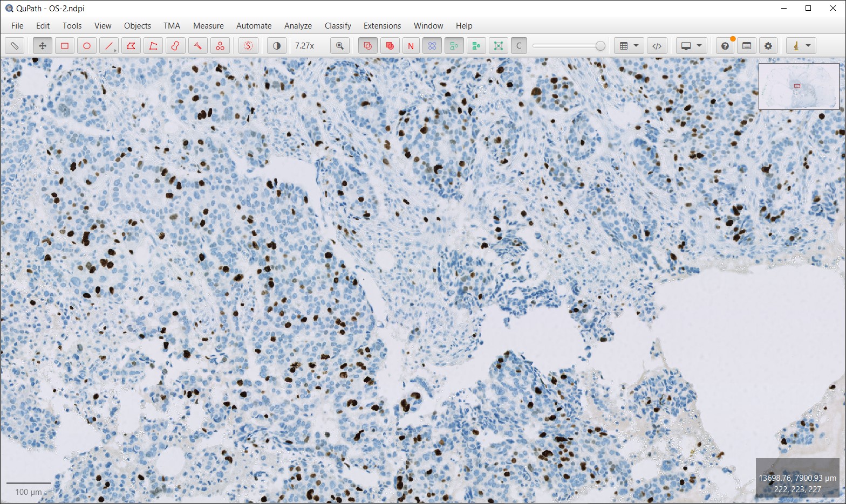Toggle show object names (N)
Screen dimensions: 846x504
click(x=411, y=46)
